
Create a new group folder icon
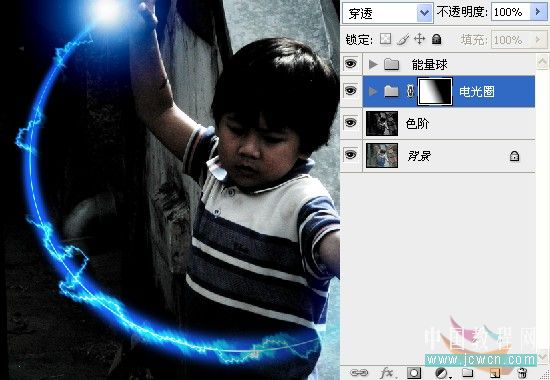coord(467,372)
